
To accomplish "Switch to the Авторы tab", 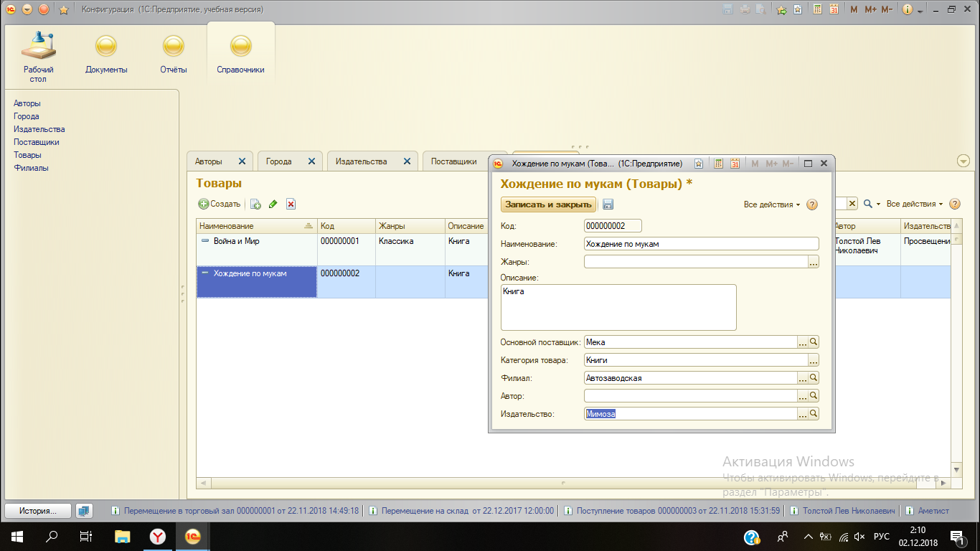I will coord(209,161).
